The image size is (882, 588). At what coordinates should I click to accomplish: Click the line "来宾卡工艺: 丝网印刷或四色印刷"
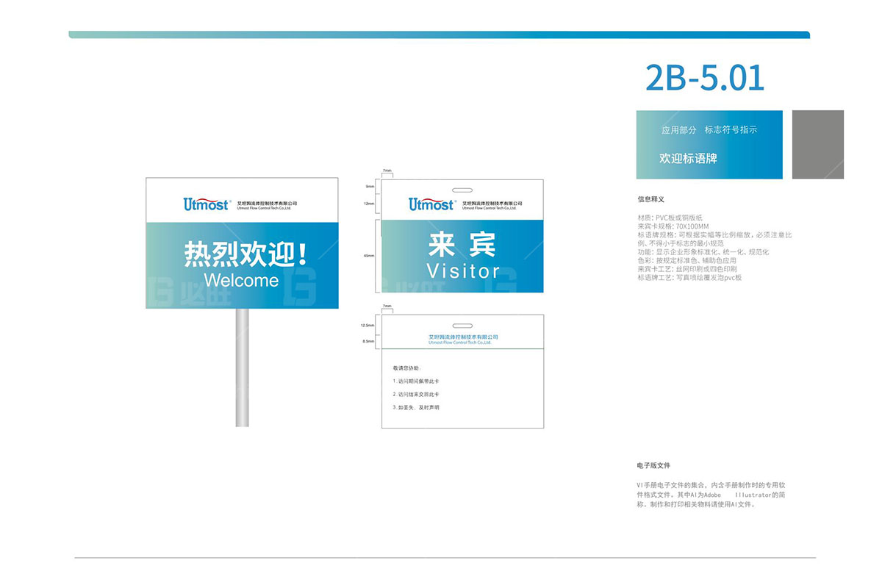pos(687,269)
